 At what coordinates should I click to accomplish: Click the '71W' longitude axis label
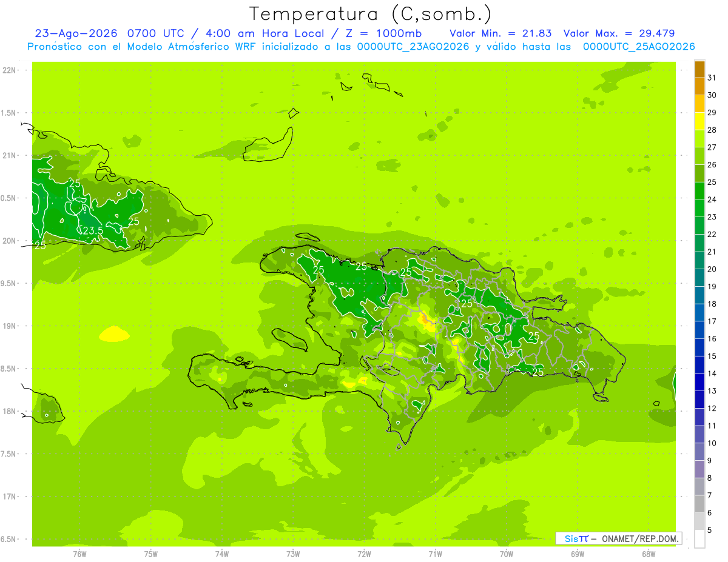(435, 554)
